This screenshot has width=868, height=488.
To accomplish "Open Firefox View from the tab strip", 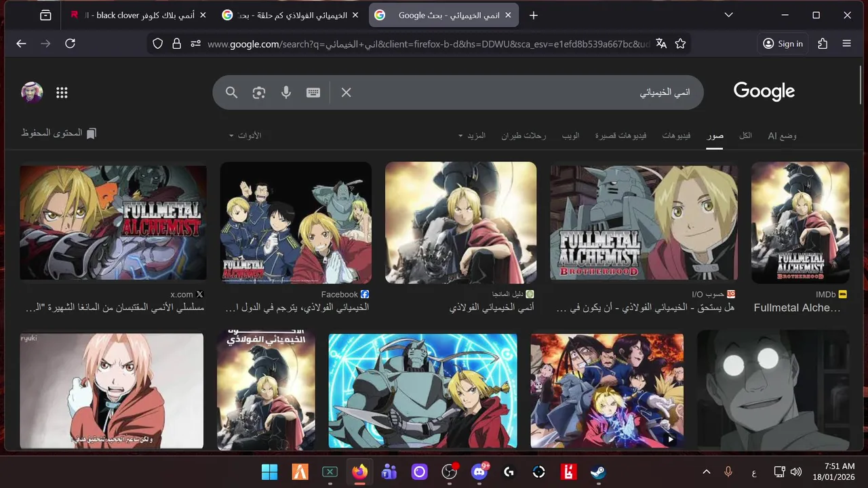I will tap(45, 15).
